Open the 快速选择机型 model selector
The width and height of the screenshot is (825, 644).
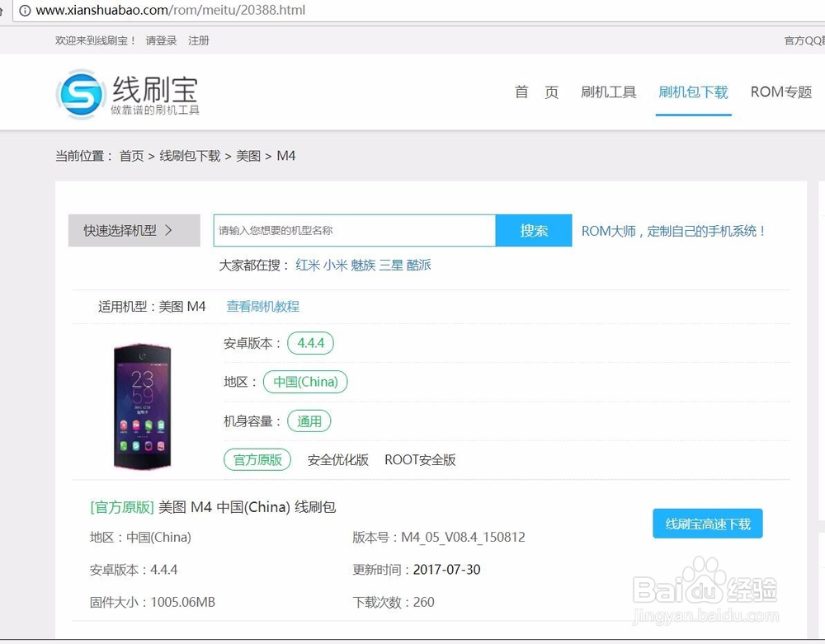134,230
